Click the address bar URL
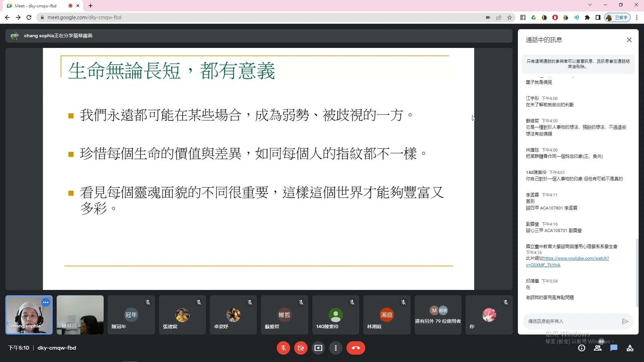Screen dimensions: 644x362 tap(84, 17)
